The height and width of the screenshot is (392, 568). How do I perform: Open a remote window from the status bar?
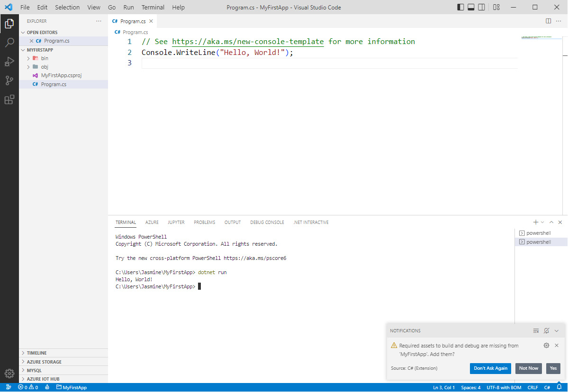point(9,387)
